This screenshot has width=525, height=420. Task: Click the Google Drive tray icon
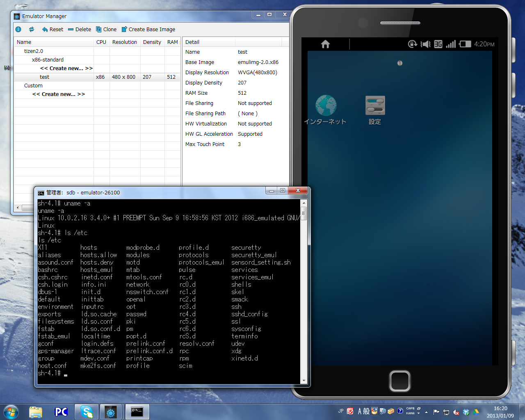click(x=476, y=412)
